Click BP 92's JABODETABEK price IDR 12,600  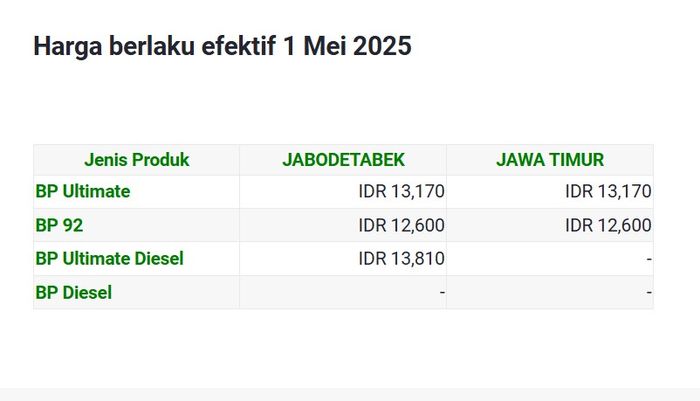pyautogui.click(x=401, y=225)
